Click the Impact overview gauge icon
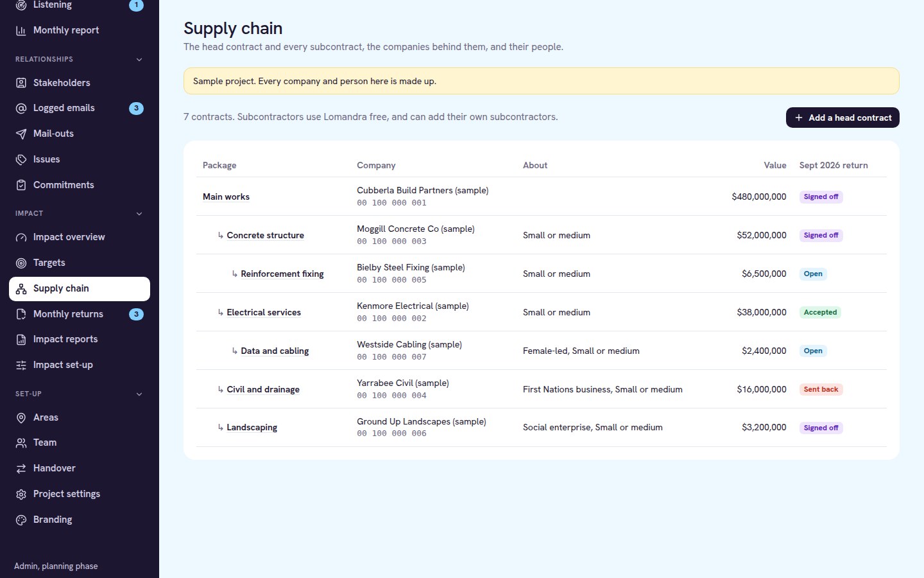 [x=21, y=237]
